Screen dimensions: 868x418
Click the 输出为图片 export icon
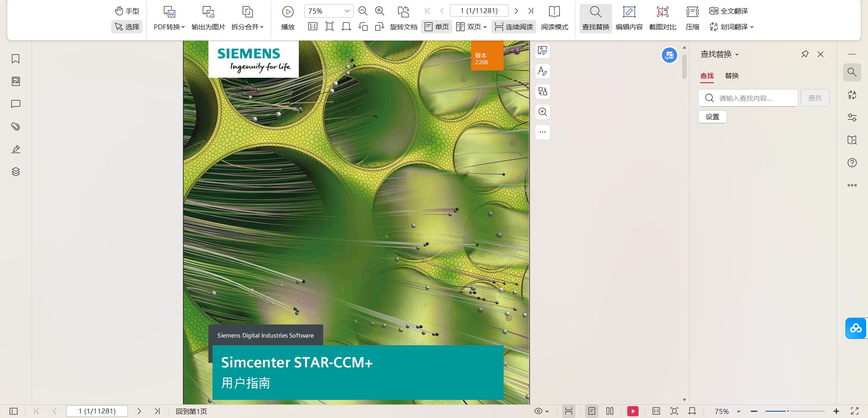(208, 12)
